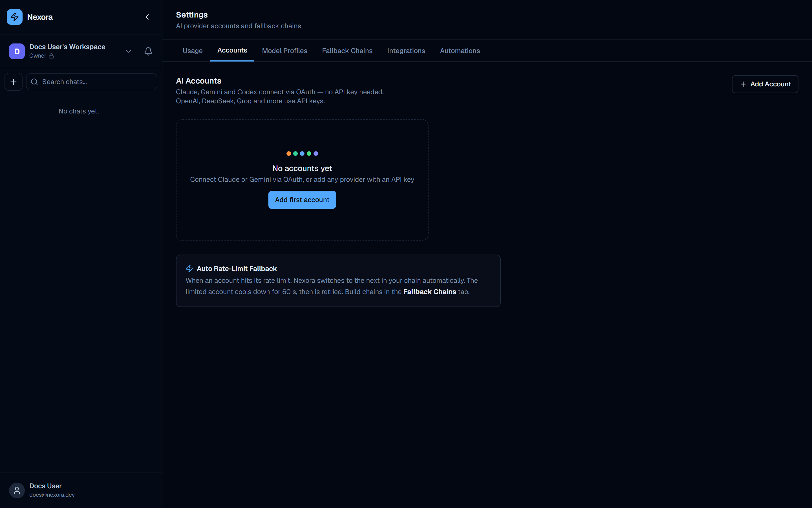Click the Nexora brand name
812x508 pixels.
tap(40, 17)
